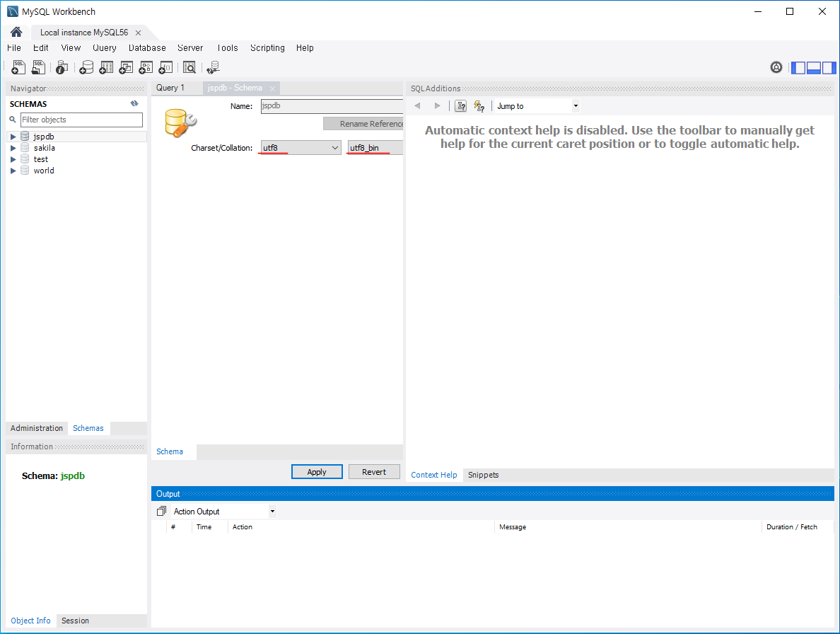
Task: Open the Server menu
Action: (x=190, y=47)
